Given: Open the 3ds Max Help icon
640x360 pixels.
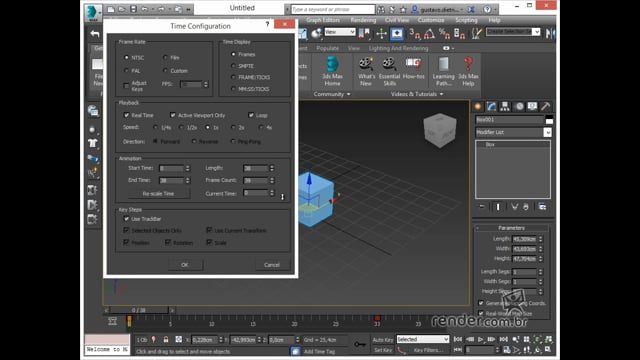Looking at the screenshot, I should (468, 71).
